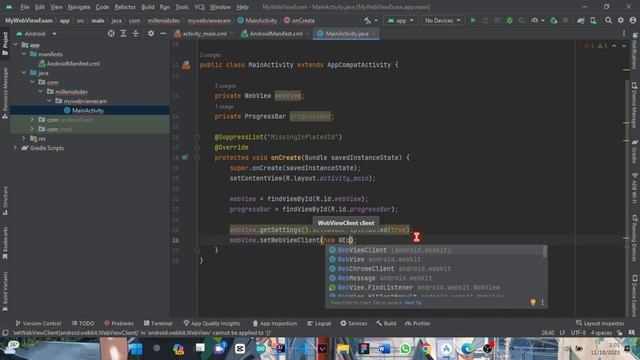This screenshot has width=640, height=360.
Task: Open the No Devices selector
Action: [442, 20]
